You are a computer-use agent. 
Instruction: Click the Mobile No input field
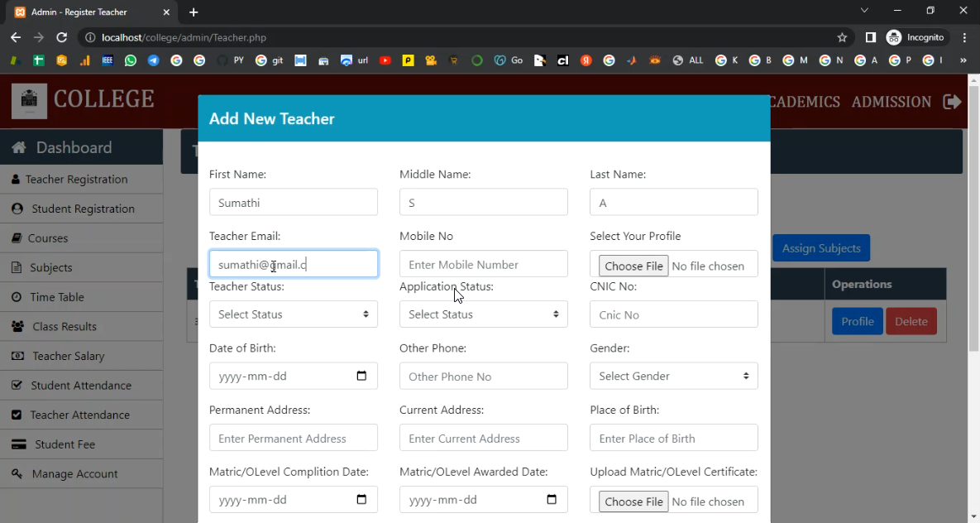click(x=484, y=265)
